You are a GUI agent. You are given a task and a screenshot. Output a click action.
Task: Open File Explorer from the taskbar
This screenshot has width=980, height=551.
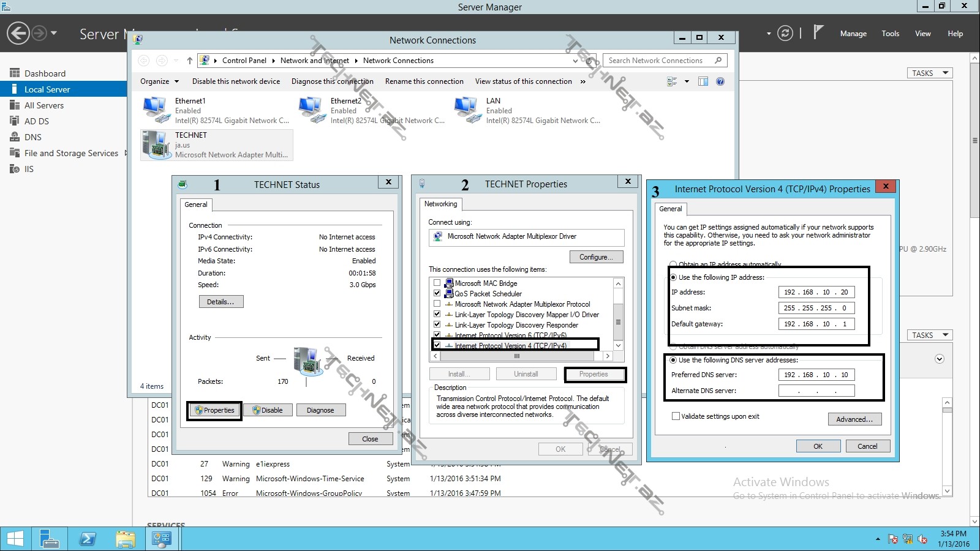125,539
